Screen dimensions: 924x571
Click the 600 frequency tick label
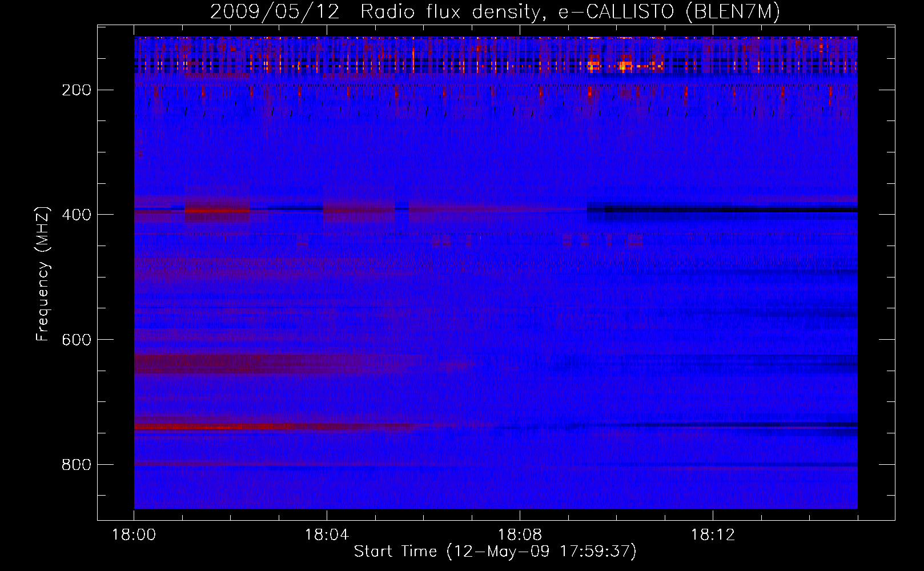click(x=77, y=340)
